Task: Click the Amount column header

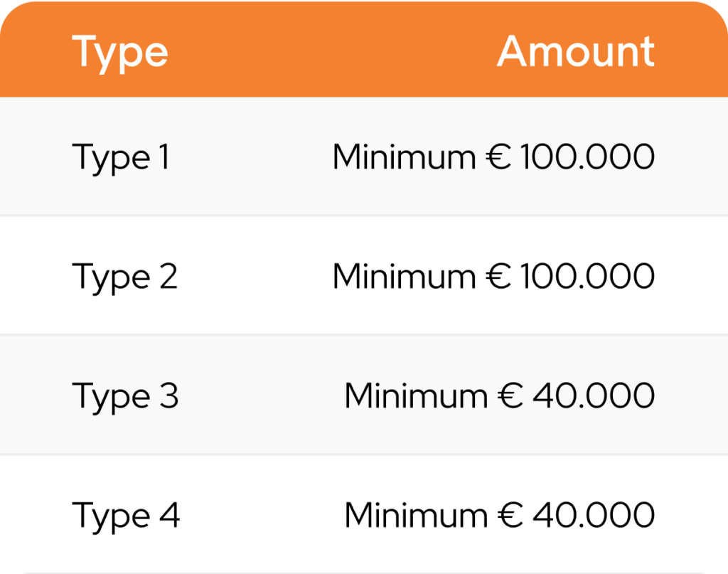Action: click(x=575, y=51)
